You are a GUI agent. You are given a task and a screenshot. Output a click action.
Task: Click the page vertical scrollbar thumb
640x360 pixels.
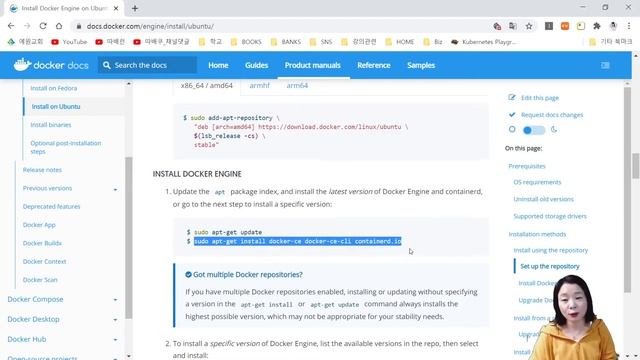[636, 166]
